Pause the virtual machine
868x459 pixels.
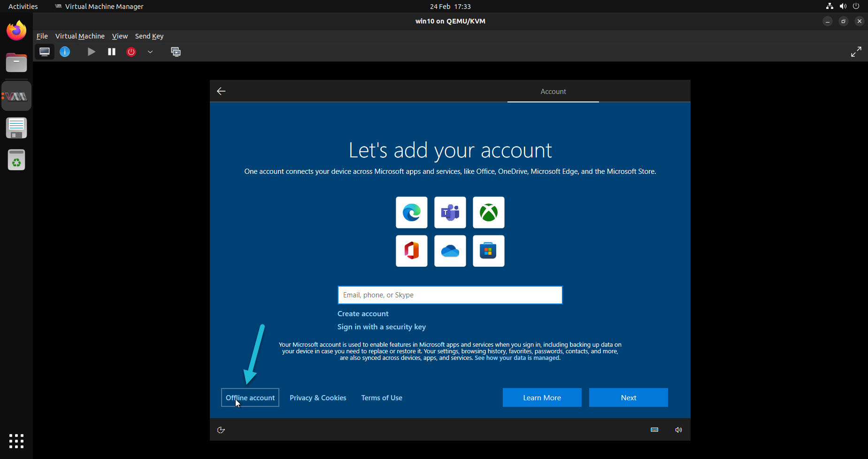pos(111,52)
